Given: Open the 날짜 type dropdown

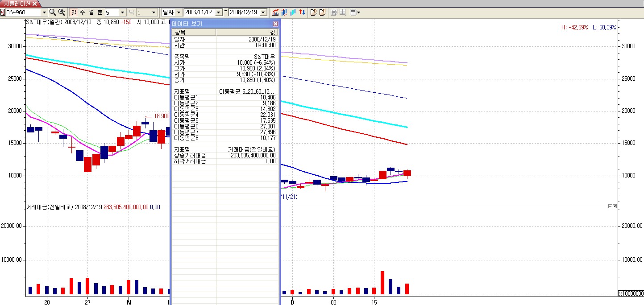Looking at the screenshot, I should [179, 12].
